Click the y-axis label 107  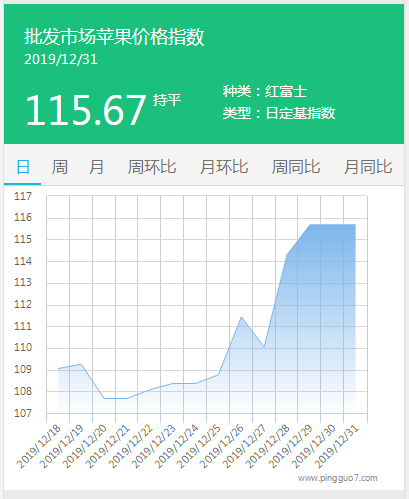pos(23,413)
